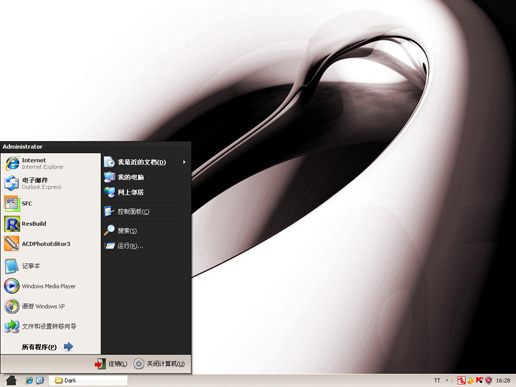Expand All Programs (所有程序) list

pyautogui.click(x=47, y=347)
